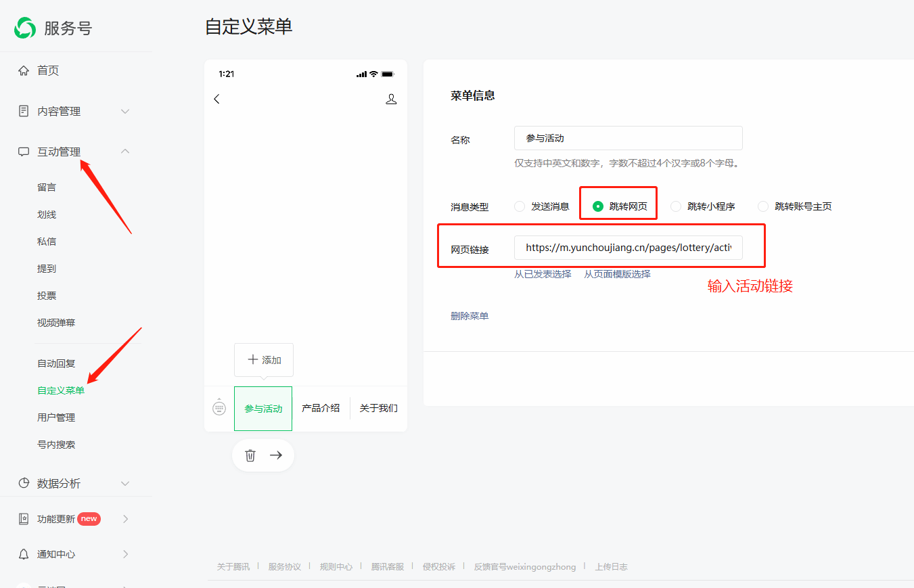Click the profile icon in phone preview

pos(391,99)
